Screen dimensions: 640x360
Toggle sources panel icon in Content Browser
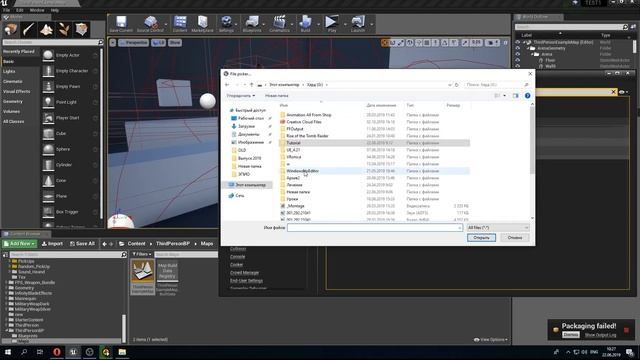point(5,255)
